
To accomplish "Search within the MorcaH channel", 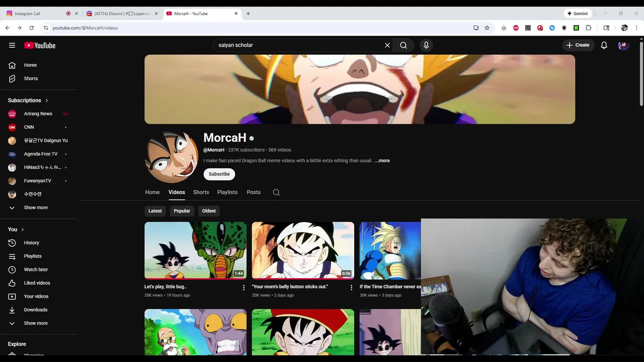I will 276,192.
